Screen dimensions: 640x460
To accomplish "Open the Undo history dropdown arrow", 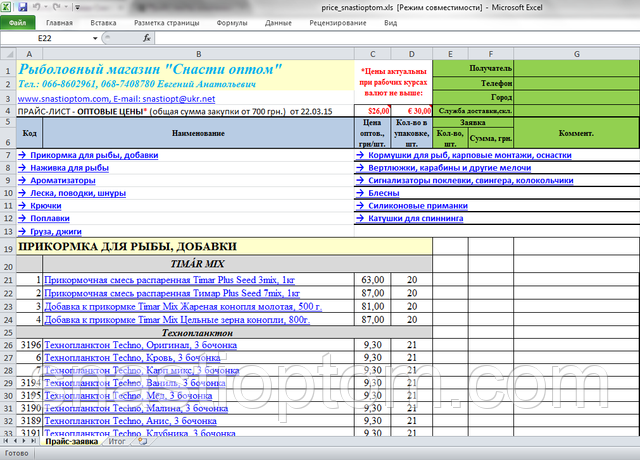I will 45,7.
